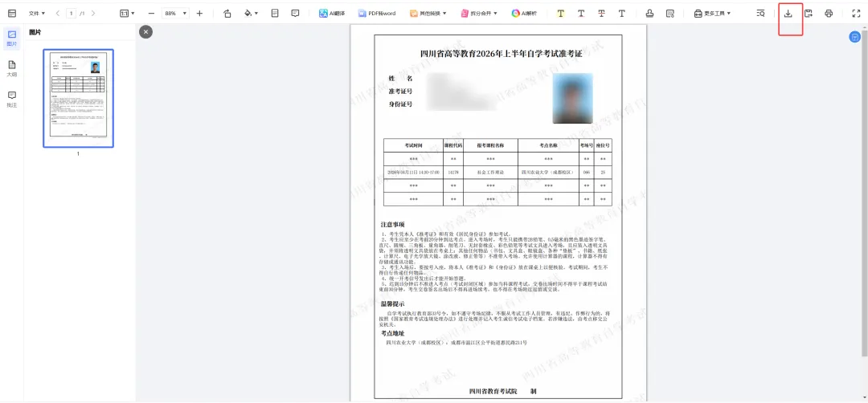The image size is (868, 403).
Task: Click the certificate title 四川省高等教育2026年上半年自学考试准考证
Action: click(502, 54)
